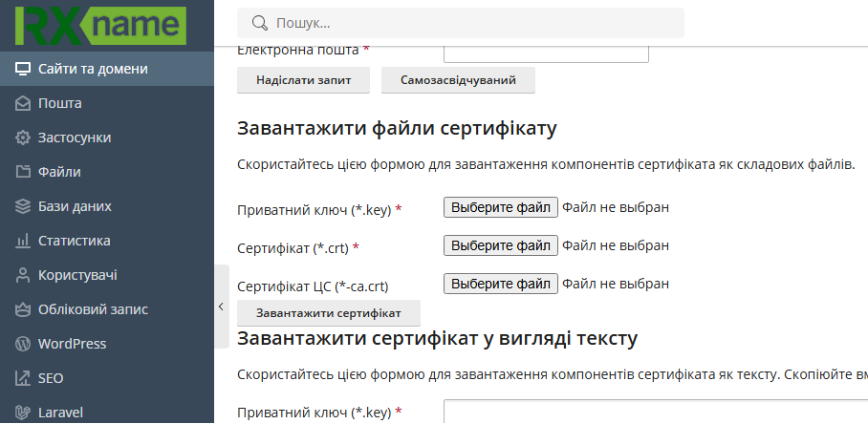The image size is (868, 424).
Task: Click the gear icon beside Застосунки
Action: [23, 138]
